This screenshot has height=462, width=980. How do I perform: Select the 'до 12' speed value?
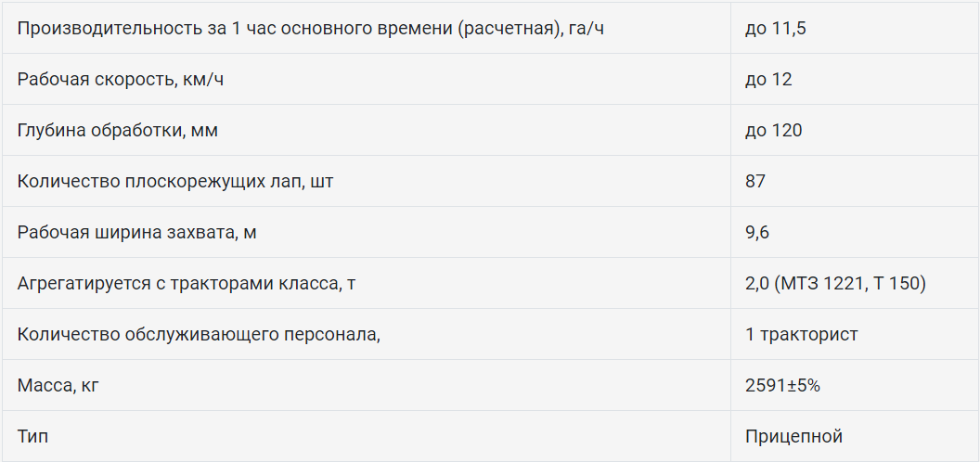(768, 79)
